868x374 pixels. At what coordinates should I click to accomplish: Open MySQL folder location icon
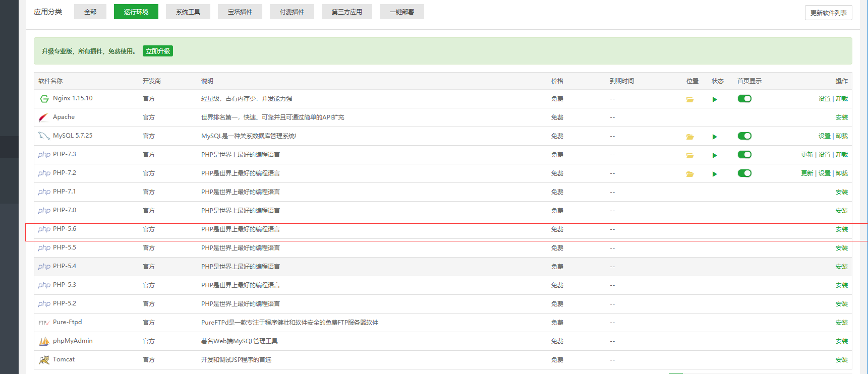click(x=690, y=137)
